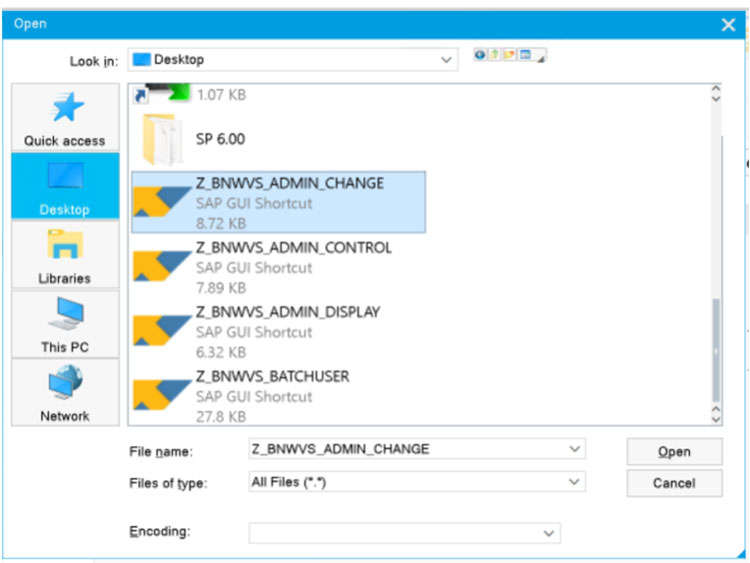Screen dimensions: 750x563
Task: Expand the Look in dropdown
Action: point(446,60)
